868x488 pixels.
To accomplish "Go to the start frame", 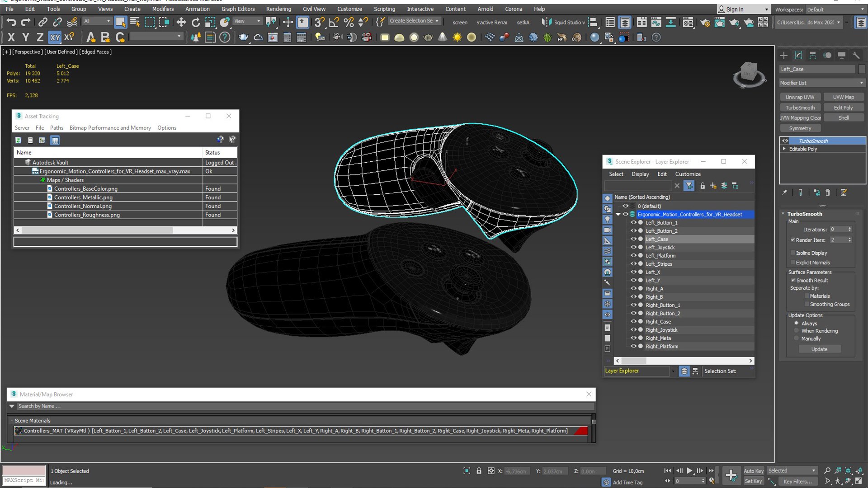I will (668, 470).
